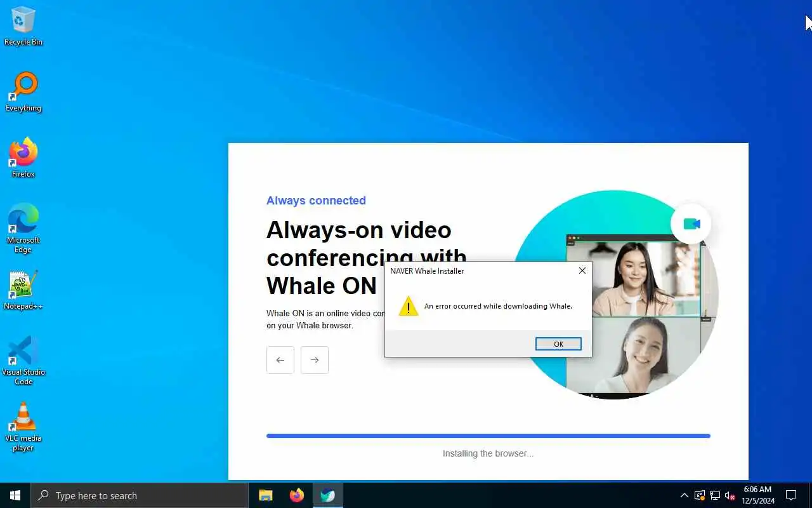
Task: Open the Windows Start menu
Action: click(x=15, y=495)
